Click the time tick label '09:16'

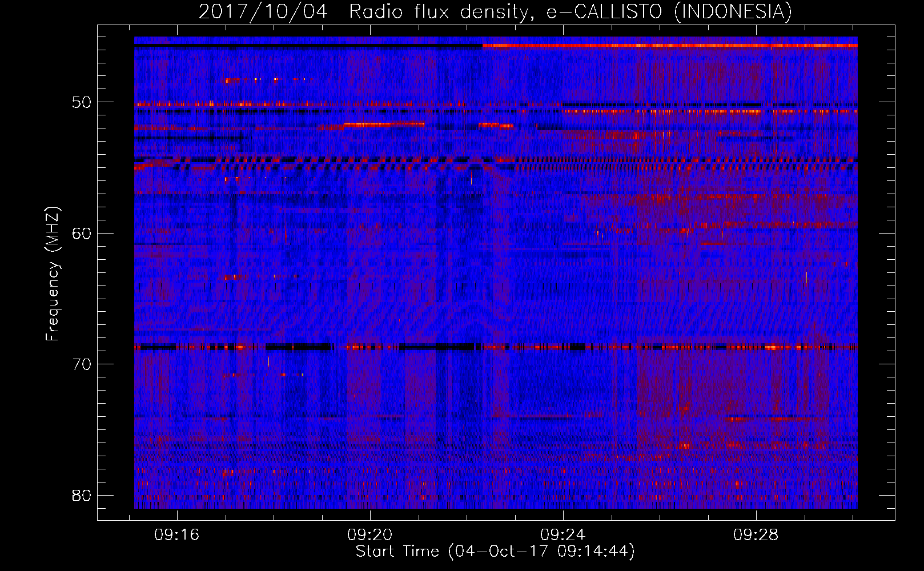pyautogui.click(x=177, y=534)
